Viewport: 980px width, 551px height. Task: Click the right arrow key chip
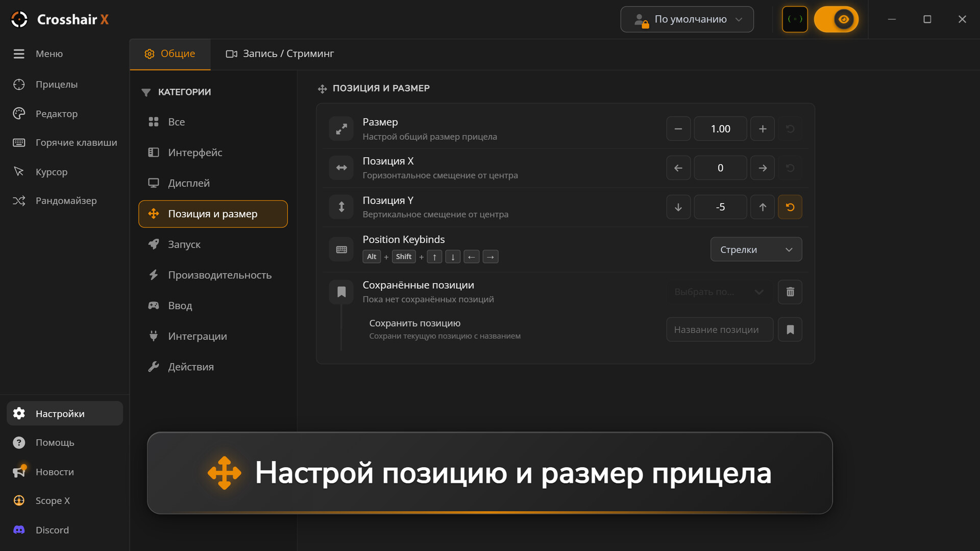point(491,257)
